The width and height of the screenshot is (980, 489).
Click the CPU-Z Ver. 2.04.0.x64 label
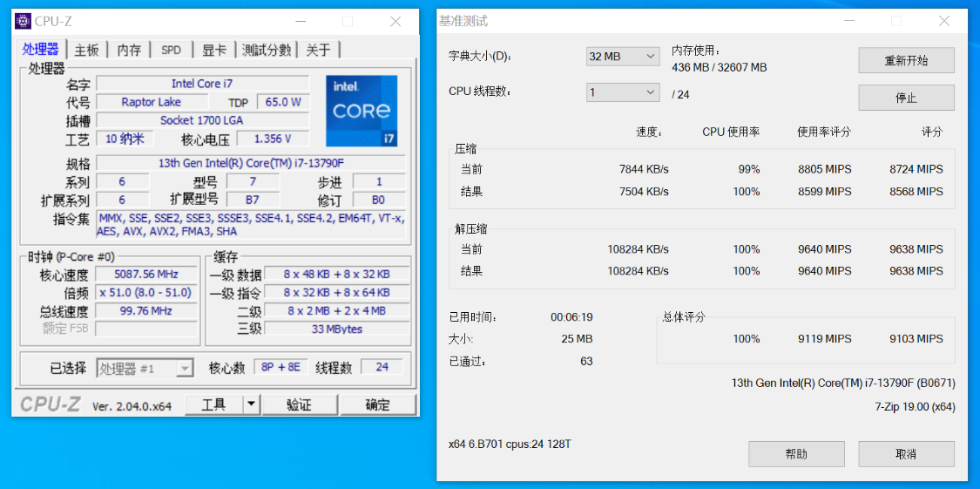132,406
